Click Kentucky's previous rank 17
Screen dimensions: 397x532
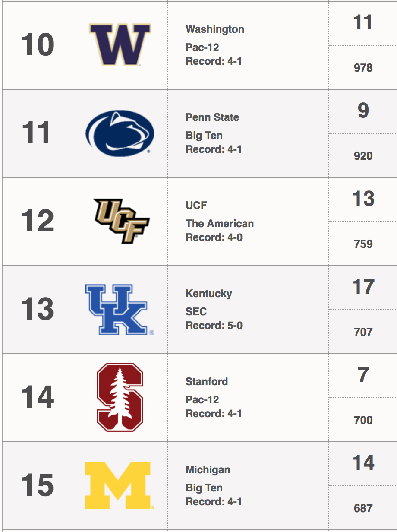[363, 287]
